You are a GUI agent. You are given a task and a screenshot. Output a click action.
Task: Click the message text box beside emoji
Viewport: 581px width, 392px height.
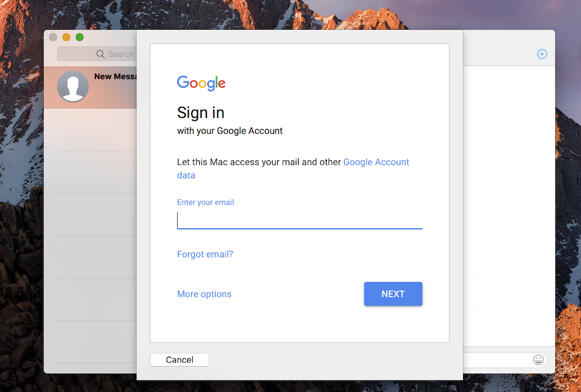pos(497,359)
